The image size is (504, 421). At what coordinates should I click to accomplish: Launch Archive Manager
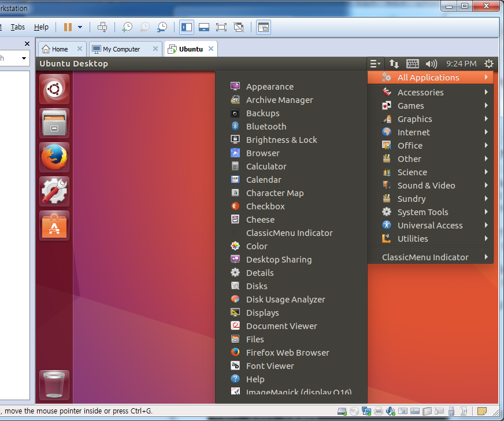pos(291,100)
